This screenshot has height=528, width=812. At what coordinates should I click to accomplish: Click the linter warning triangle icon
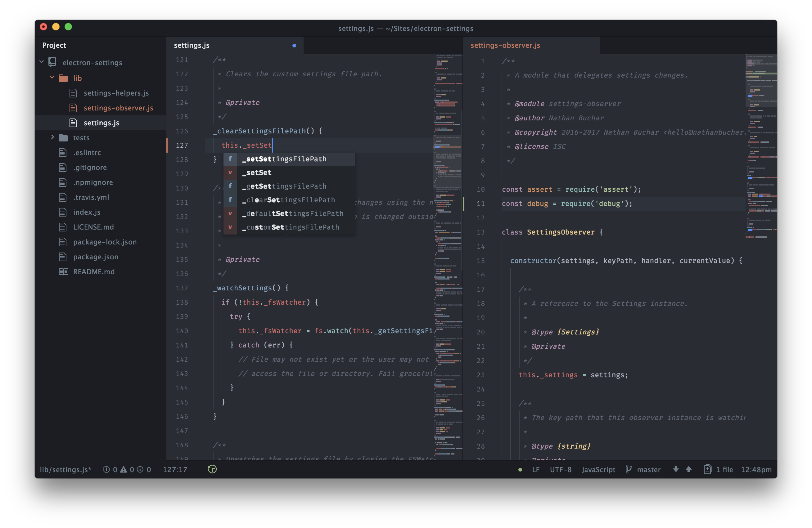124,470
